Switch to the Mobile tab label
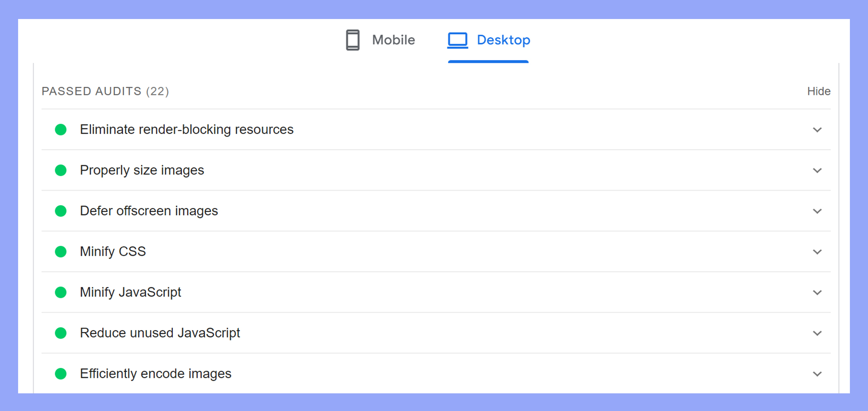Image resolution: width=868 pixels, height=411 pixels. [x=393, y=40]
